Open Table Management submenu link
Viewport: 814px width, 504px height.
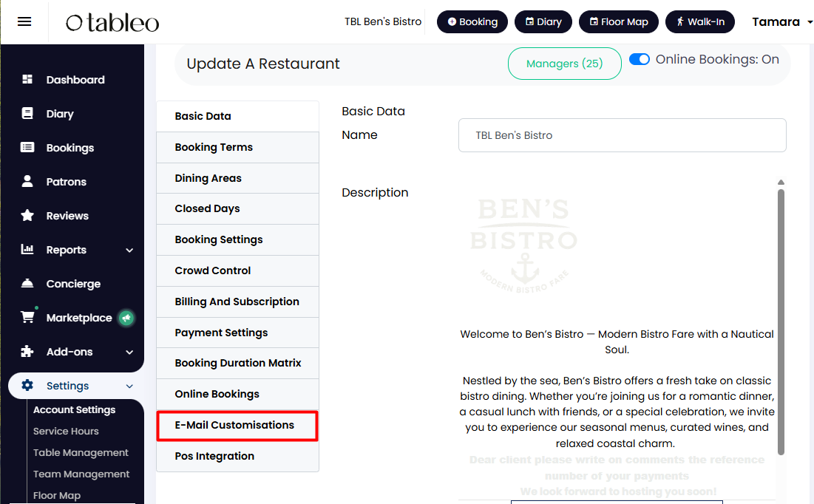pos(81,452)
